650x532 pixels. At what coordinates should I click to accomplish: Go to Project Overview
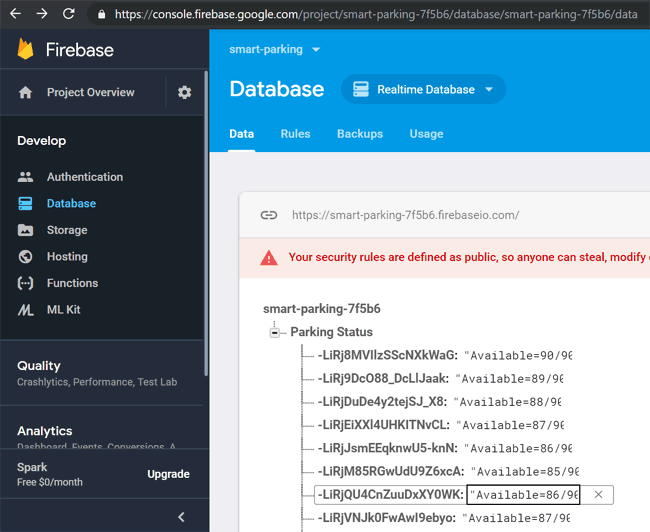90,92
